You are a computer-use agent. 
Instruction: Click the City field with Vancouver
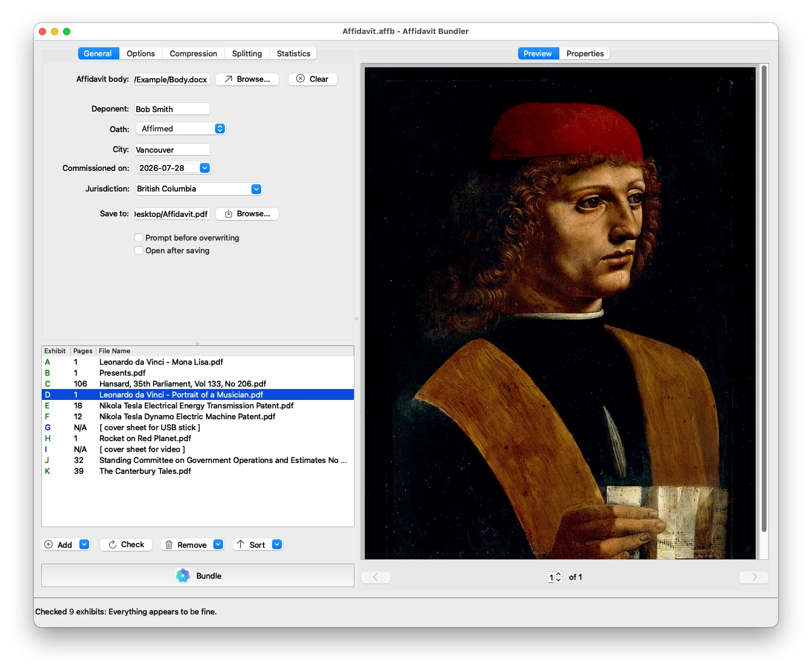tap(172, 150)
